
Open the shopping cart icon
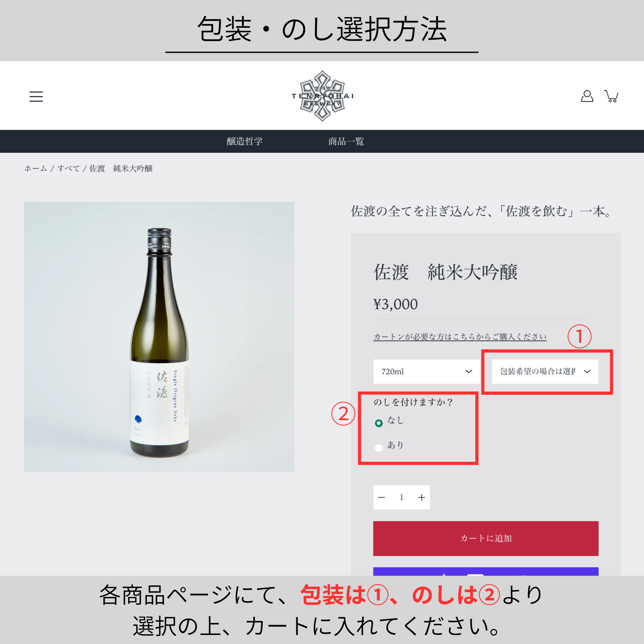[x=611, y=96]
